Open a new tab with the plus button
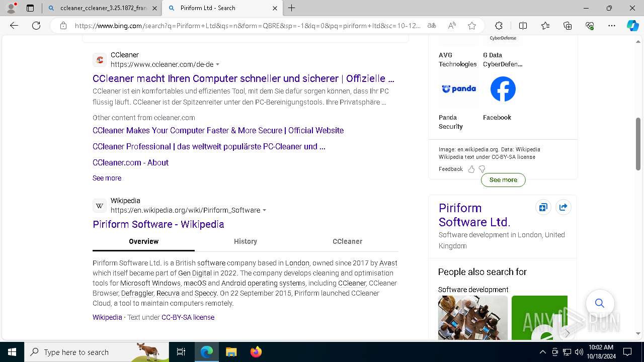This screenshot has width=644, height=362. tap(292, 8)
